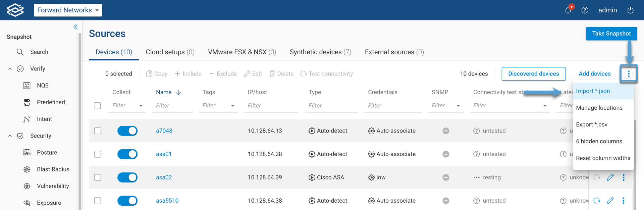The height and width of the screenshot is (210, 644).
Task: Select Export *.csv menu entry
Action: coord(603,124)
